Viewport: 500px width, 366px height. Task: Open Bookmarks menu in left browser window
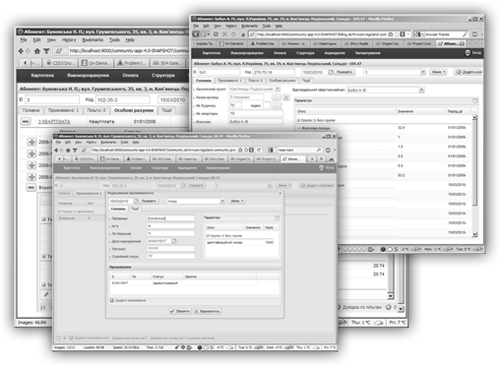(93, 40)
